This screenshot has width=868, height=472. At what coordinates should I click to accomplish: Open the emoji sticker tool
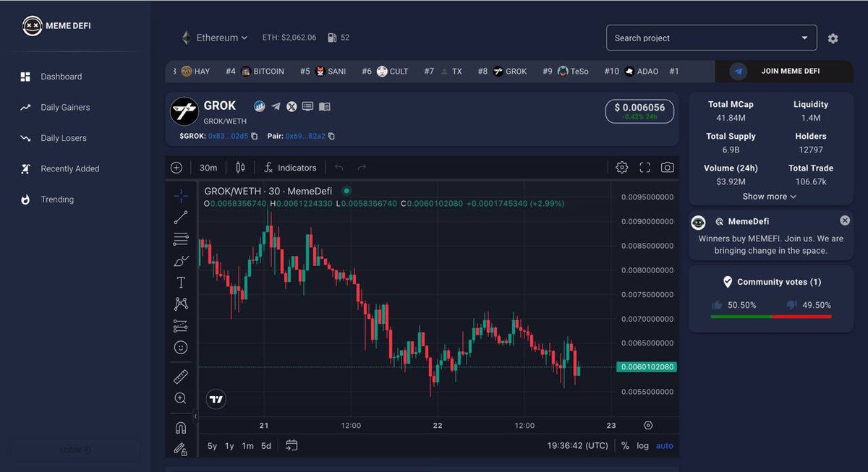tap(181, 347)
